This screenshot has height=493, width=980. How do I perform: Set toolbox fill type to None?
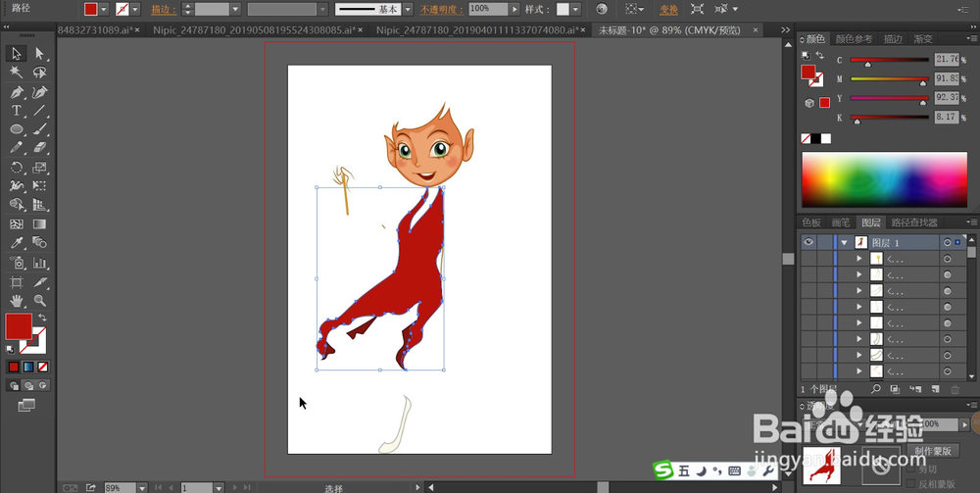(42, 367)
